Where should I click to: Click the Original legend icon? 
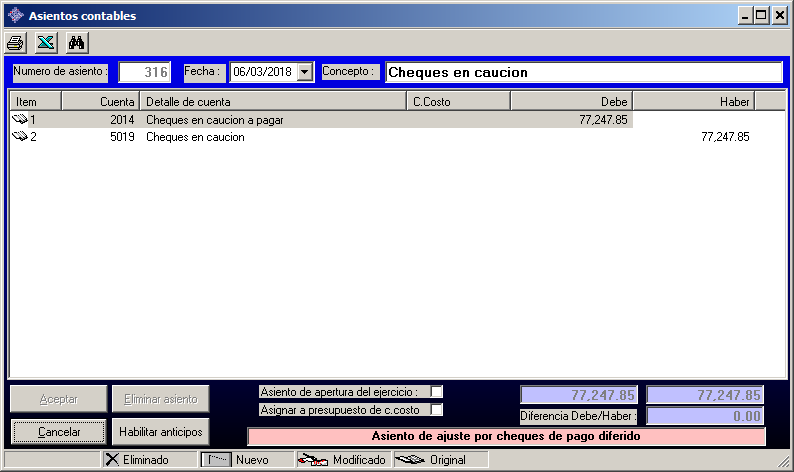pos(411,460)
